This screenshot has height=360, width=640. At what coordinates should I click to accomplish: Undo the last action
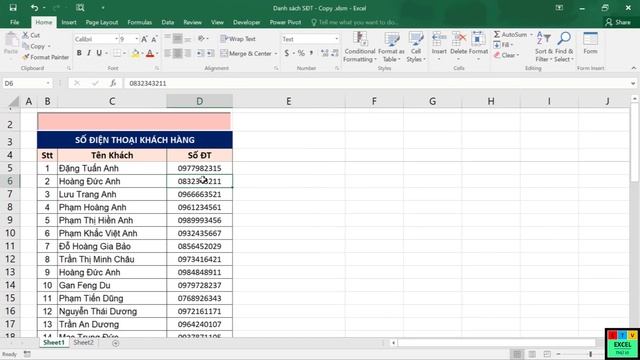[x=34, y=8]
